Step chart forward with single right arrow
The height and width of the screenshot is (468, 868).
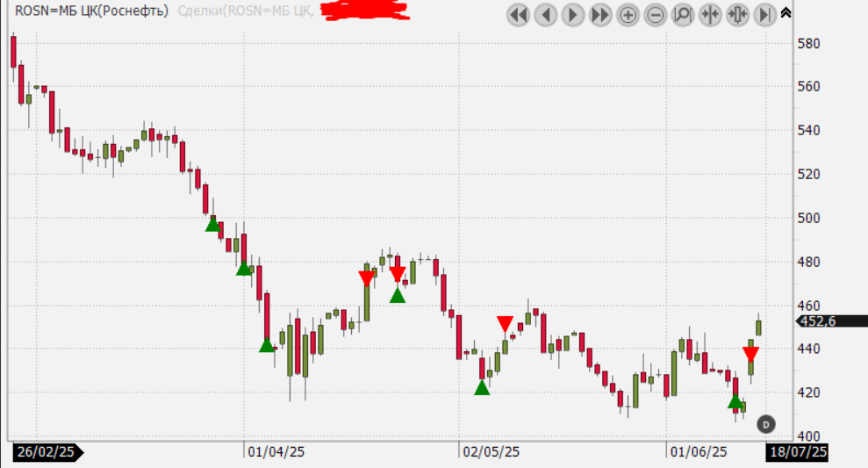point(573,15)
